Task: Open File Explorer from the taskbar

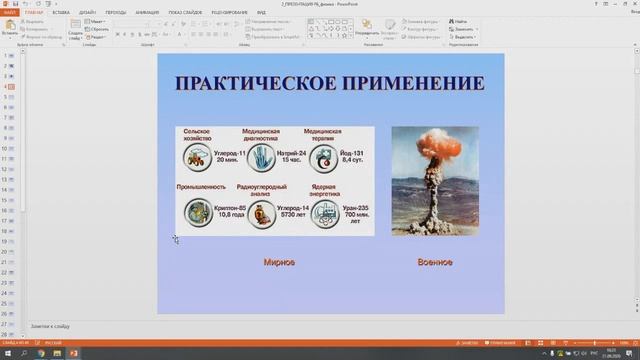Action: tap(57, 353)
